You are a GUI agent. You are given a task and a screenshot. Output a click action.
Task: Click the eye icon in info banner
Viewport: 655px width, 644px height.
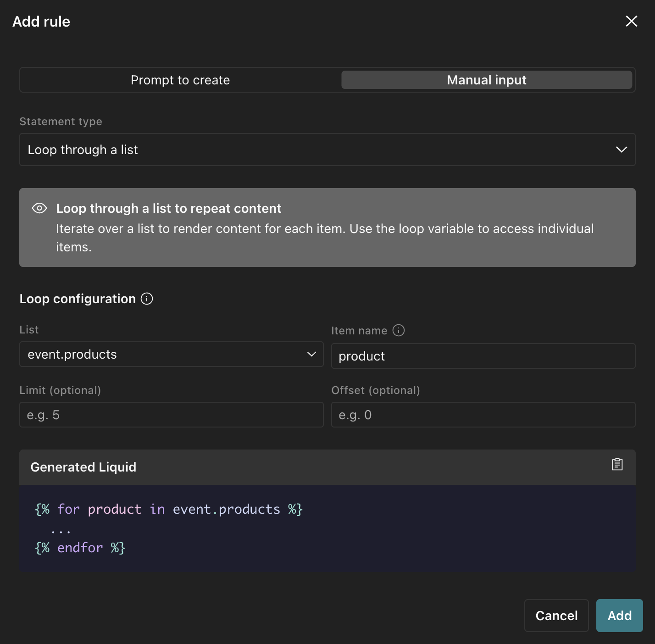pyautogui.click(x=39, y=208)
